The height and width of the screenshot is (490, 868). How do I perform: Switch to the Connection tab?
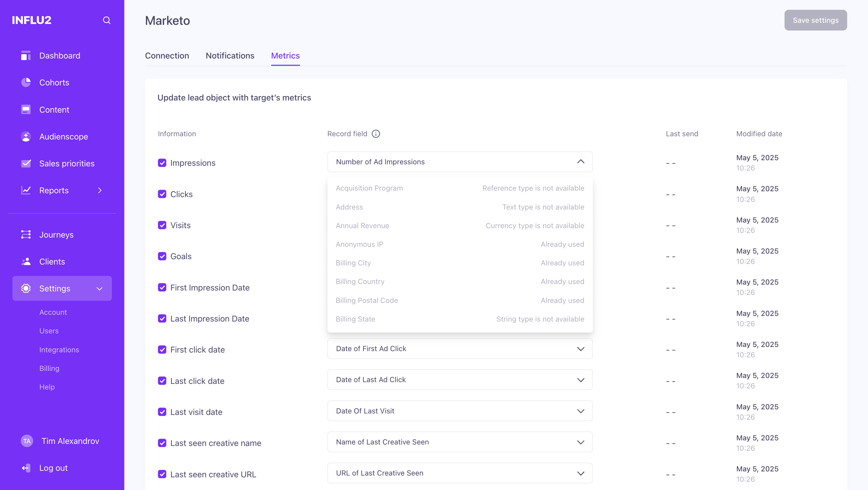[167, 56]
